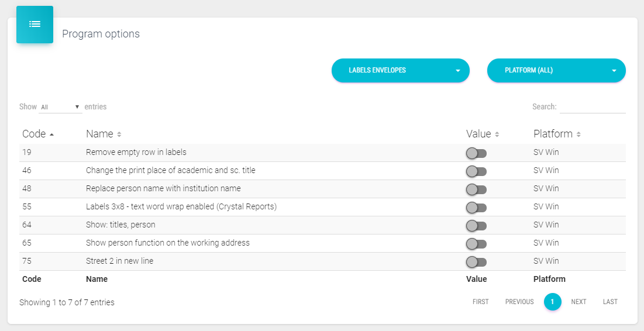Image resolution: width=644 pixels, height=331 pixels.
Task: Click the Platform column sort arrows
Action: pos(578,135)
